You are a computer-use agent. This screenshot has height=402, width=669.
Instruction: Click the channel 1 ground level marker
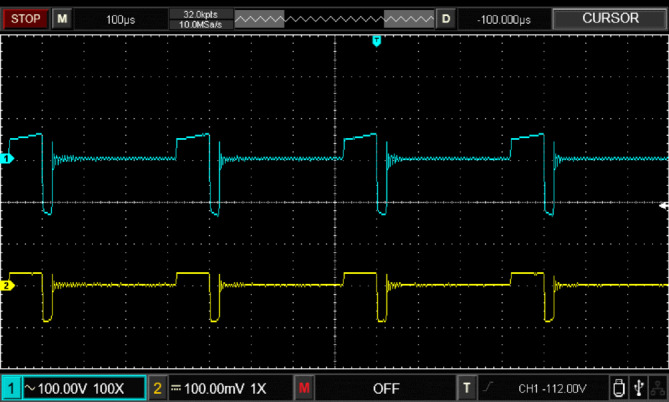(7, 159)
